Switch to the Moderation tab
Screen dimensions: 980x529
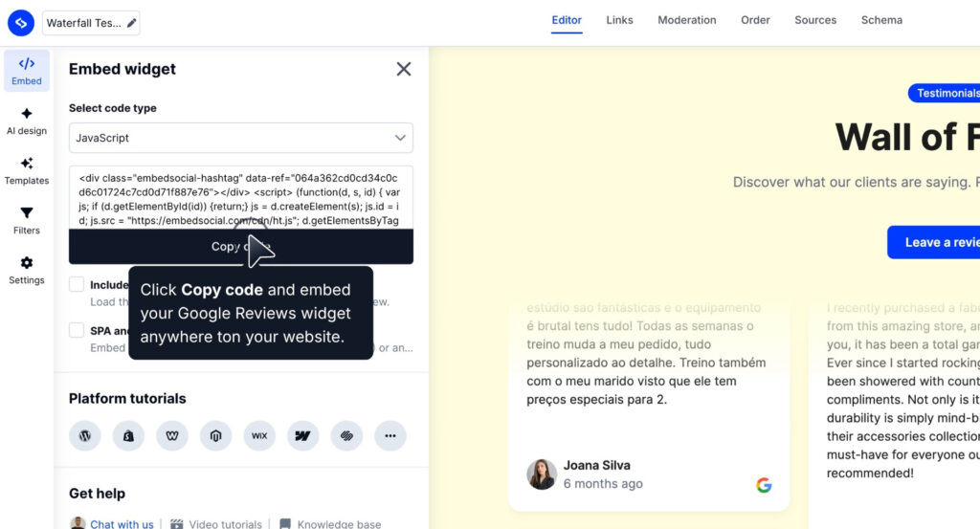point(687,20)
